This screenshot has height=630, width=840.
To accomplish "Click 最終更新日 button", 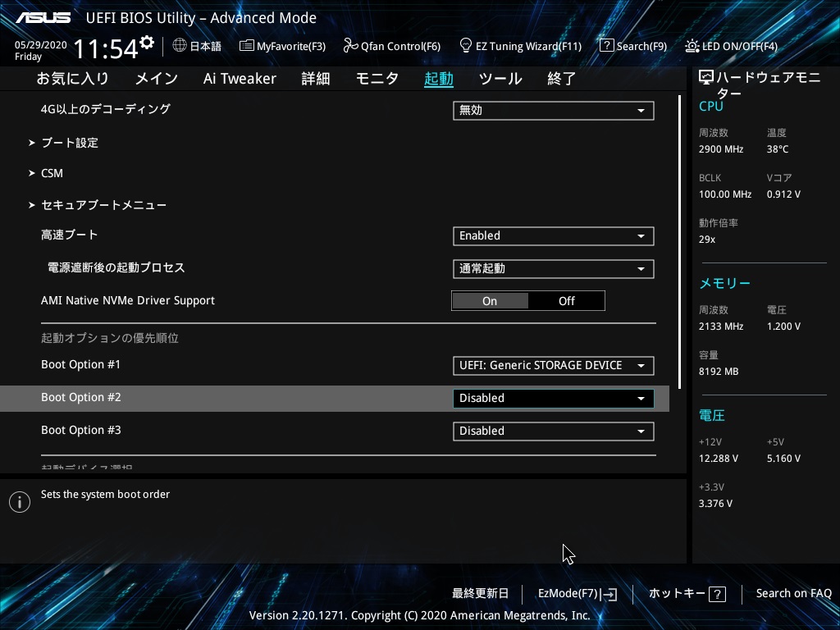I will point(480,594).
